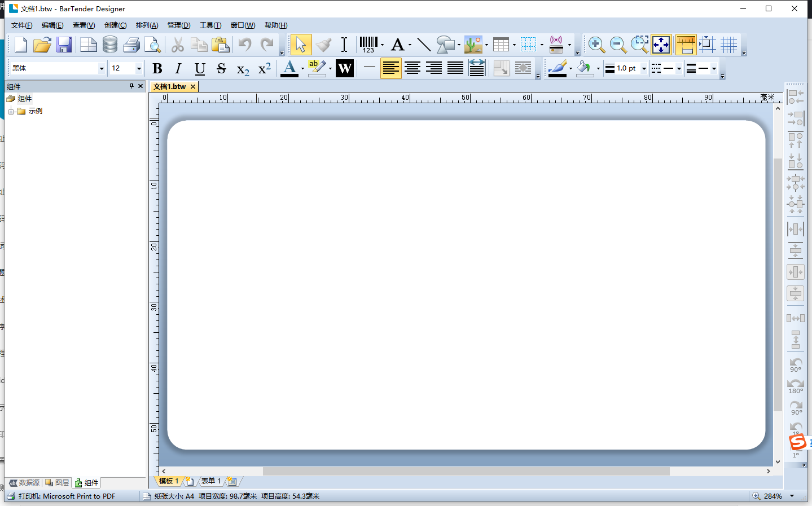
Task: Select the pointer selection tool
Action: click(300, 45)
